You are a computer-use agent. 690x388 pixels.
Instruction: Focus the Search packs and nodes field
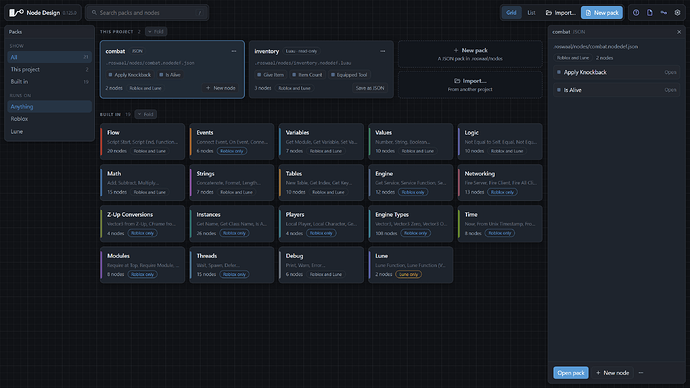click(147, 13)
